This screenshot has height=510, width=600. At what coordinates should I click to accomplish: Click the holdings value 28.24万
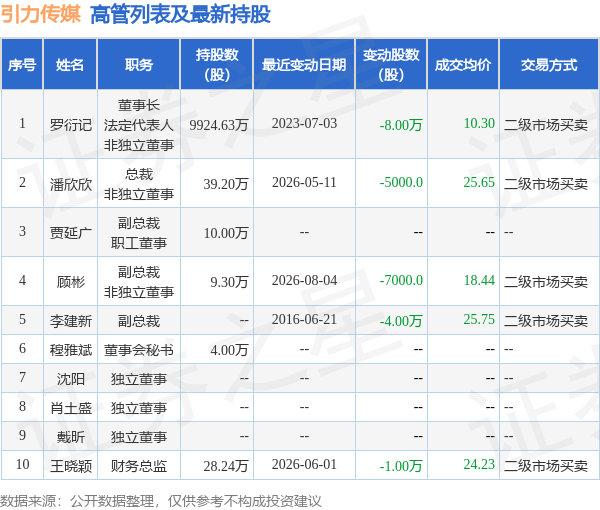point(226,466)
